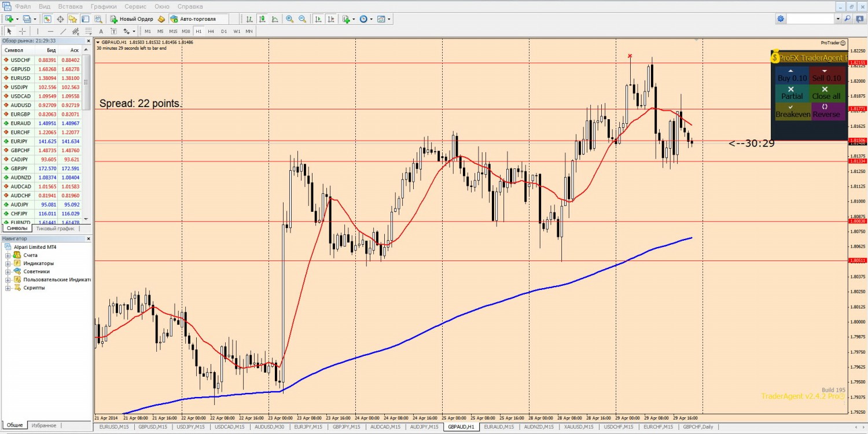Viewport: 868px width, 434px height.
Task: Toggle the Data Window crosshair-target icon
Action: 60,19
